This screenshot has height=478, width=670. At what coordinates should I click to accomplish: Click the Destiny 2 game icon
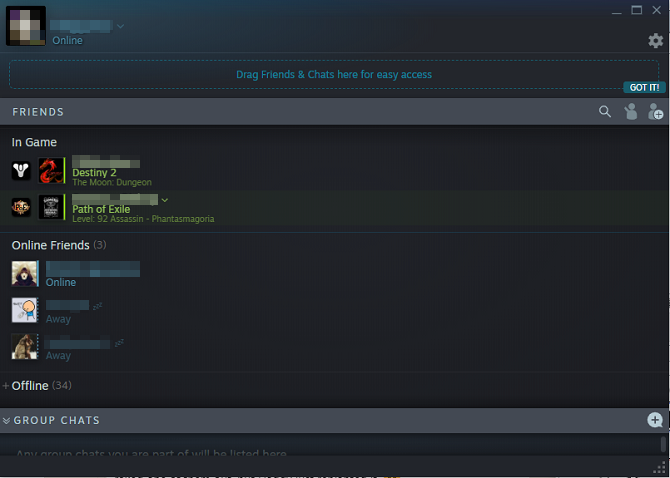pos(21,170)
